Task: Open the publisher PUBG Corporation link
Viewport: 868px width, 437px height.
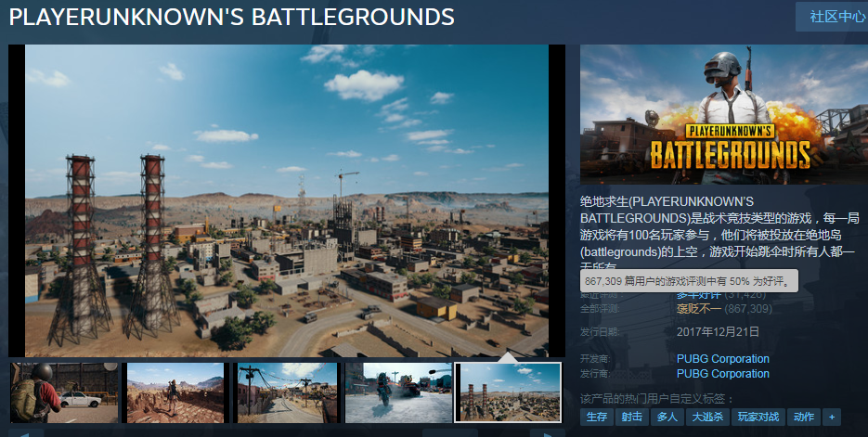Action: click(x=722, y=374)
